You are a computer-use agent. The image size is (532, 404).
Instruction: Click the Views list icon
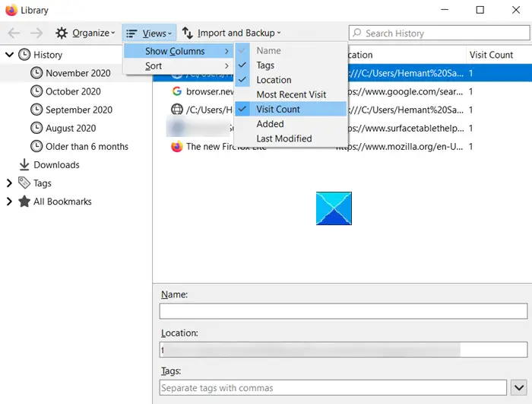[131, 33]
